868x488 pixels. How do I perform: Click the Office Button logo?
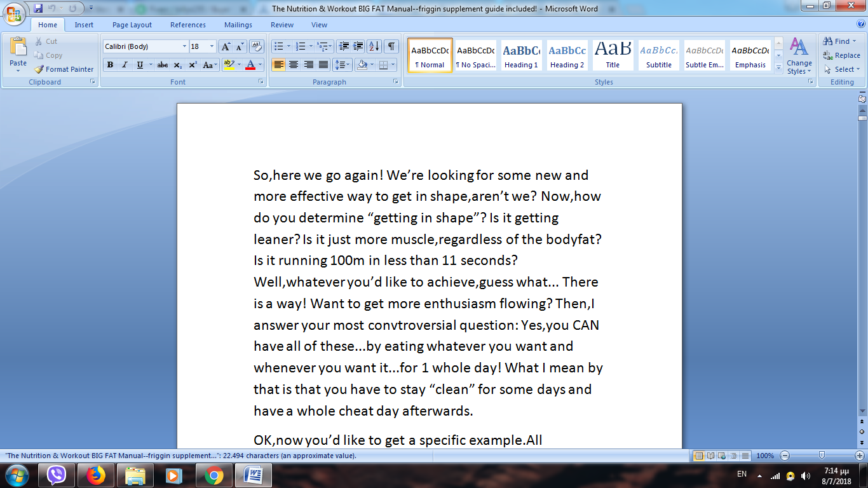coord(14,13)
